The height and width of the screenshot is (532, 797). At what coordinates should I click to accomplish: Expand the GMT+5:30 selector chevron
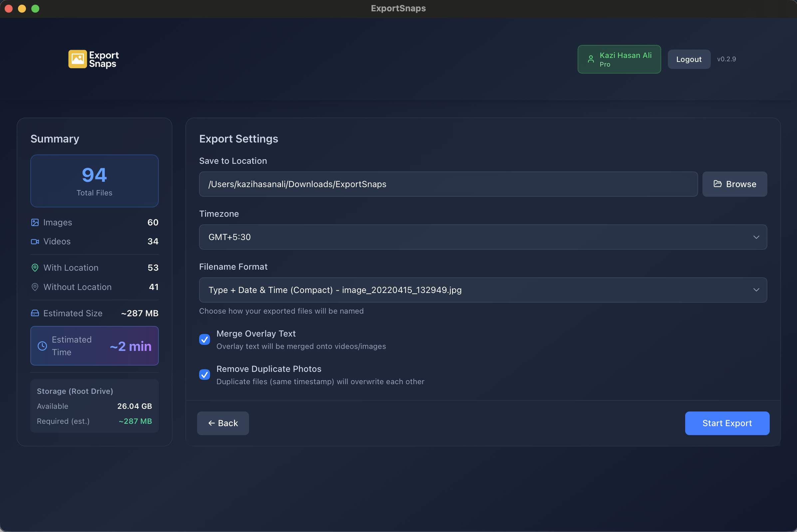(x=756, y=237)
